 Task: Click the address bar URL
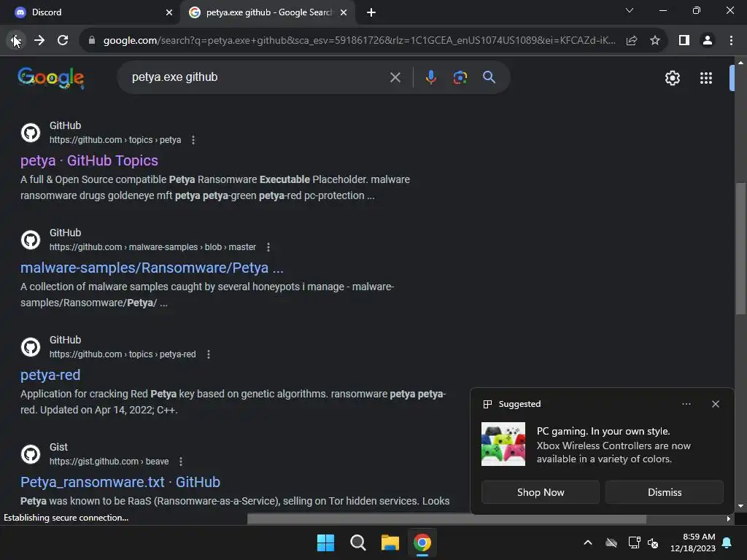point(359,41)
